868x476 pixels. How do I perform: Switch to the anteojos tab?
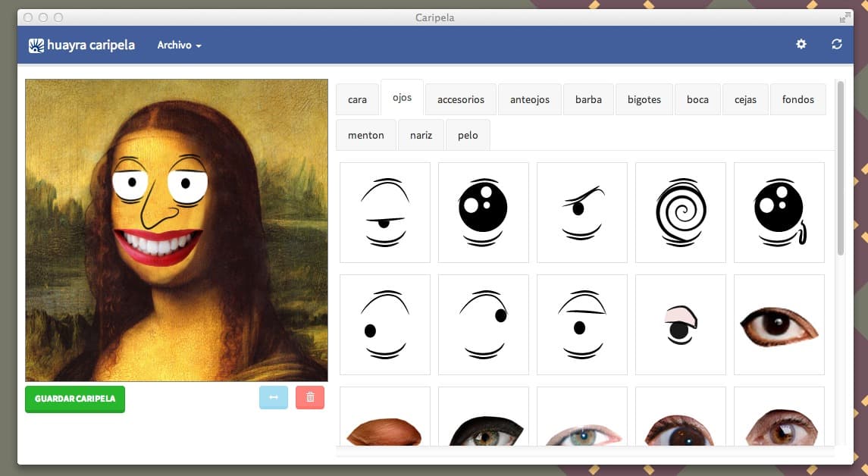click(x=530, y=99)
